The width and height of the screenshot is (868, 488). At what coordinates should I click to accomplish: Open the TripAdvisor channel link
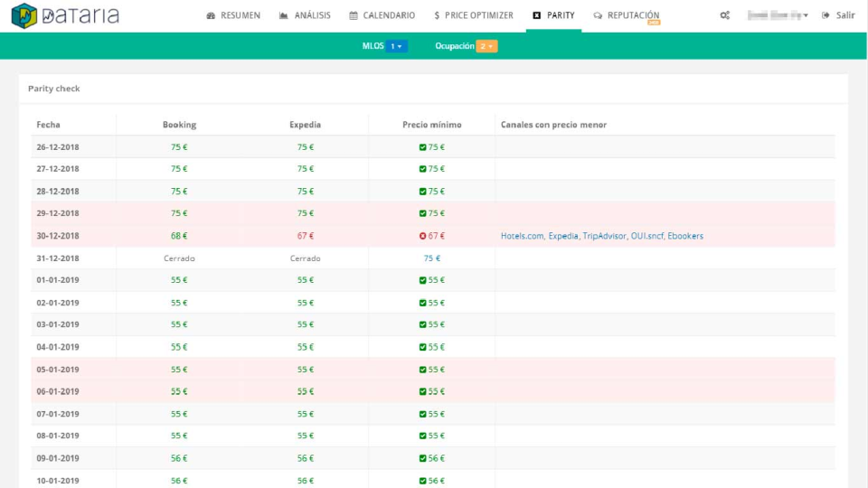click(x=604, y=236)
